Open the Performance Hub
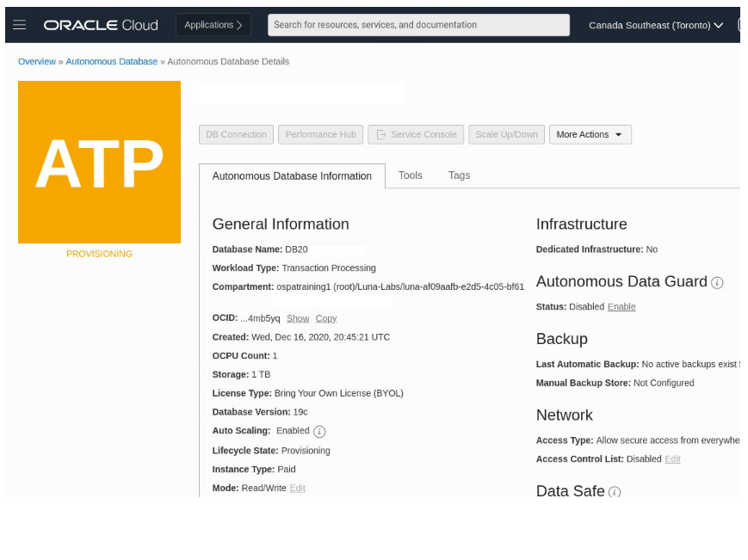The image size is (748, 560). click(320, 134)
